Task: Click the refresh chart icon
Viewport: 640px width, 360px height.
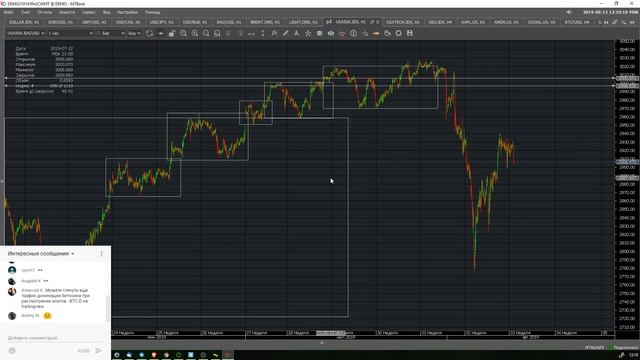Action: tap(149, 33)
